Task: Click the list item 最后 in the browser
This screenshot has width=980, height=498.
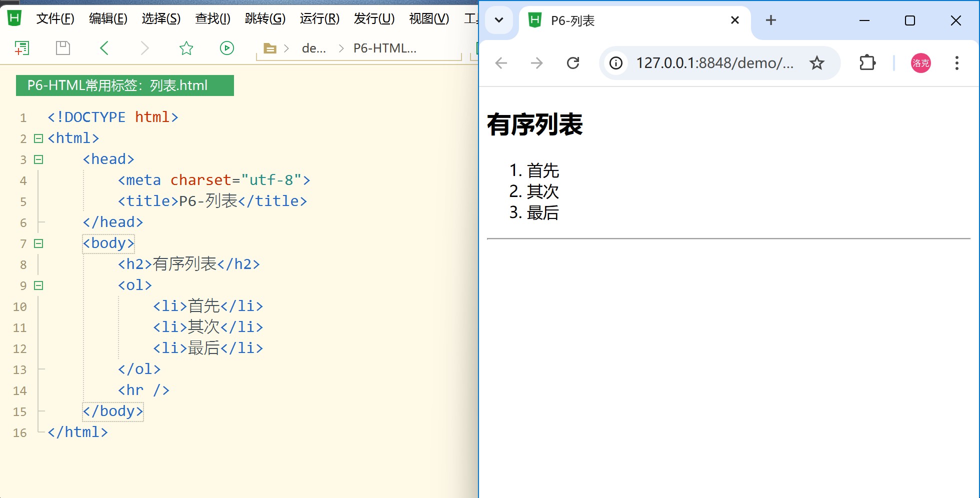Action: (542, 212)
